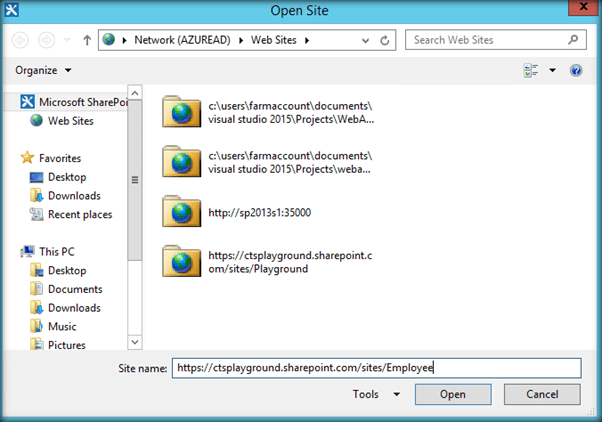Image resolution: width=602 pixels, height=422 pixels.
Task: Open Documents under This PC
Action: click(66, 289)
